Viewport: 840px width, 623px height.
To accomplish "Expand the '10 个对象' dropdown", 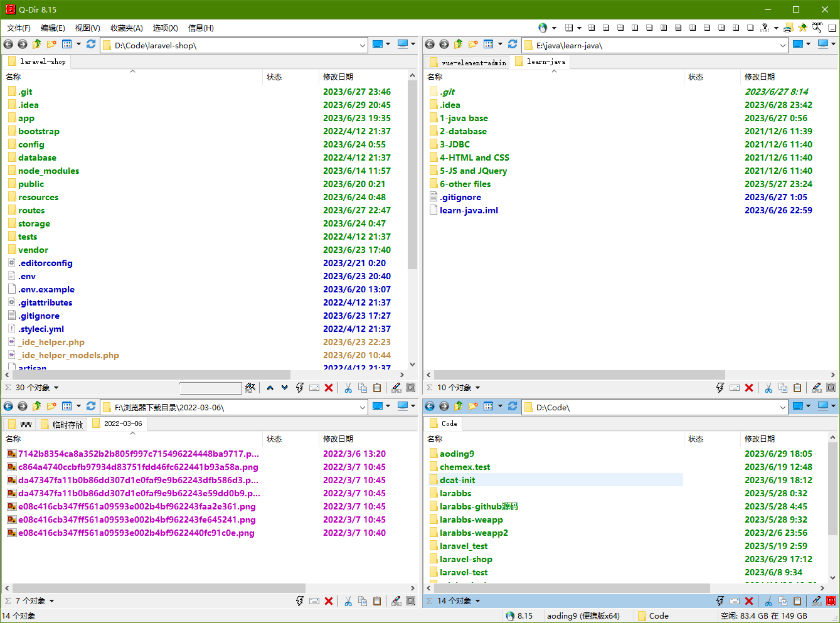I will pyautogui.click(x=477, y=388).
